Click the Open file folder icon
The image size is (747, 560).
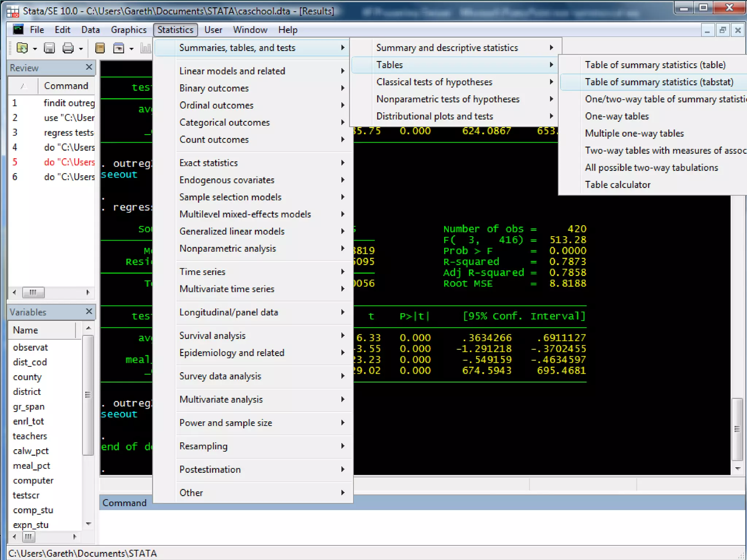[x=22, y=48]
